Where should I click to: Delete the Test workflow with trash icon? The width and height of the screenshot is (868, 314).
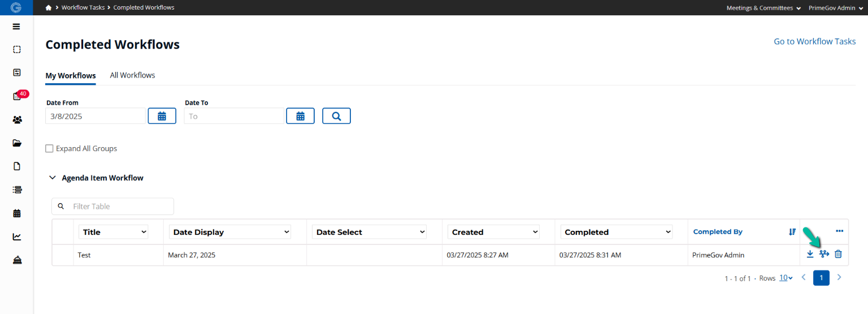pos(838,255)
